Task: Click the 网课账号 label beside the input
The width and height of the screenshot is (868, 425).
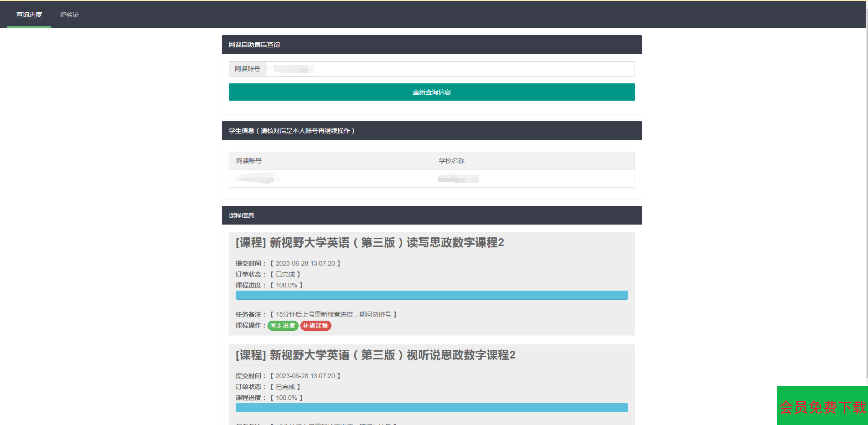Action: tap(248, 69)
